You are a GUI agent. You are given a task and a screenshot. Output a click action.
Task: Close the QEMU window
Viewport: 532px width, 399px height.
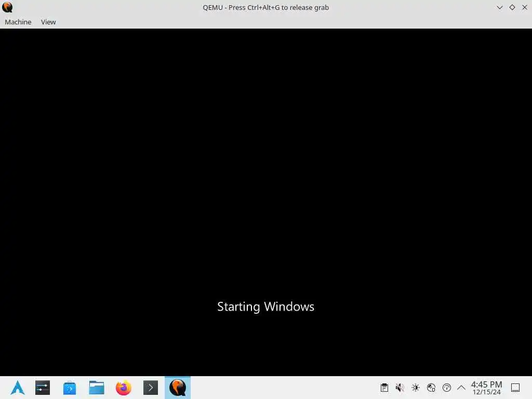[x=525, y=7]
